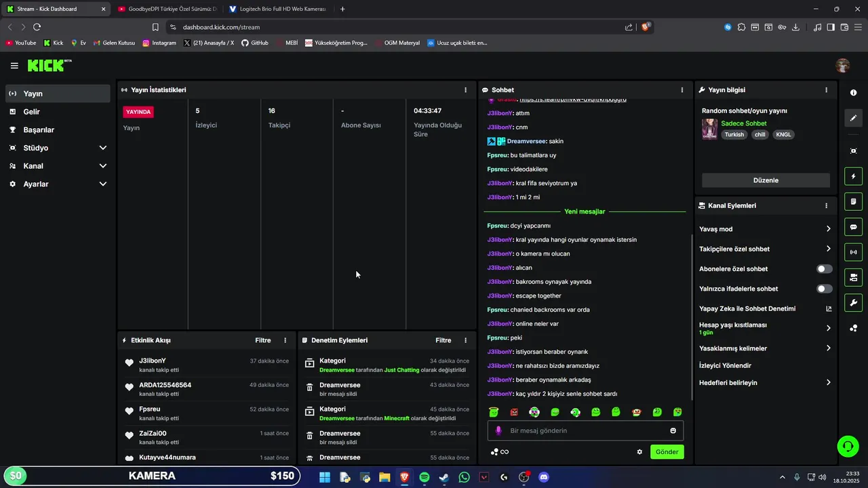Click the share icon in address bar
868x488 pixels.
coord(629,27)
